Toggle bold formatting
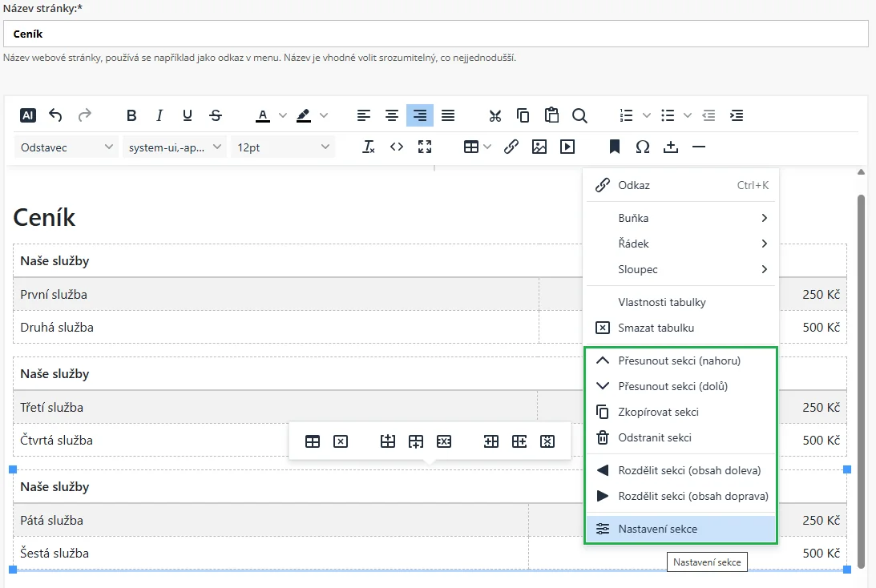This screenshot has width=876, height=588. coord(131,115)
